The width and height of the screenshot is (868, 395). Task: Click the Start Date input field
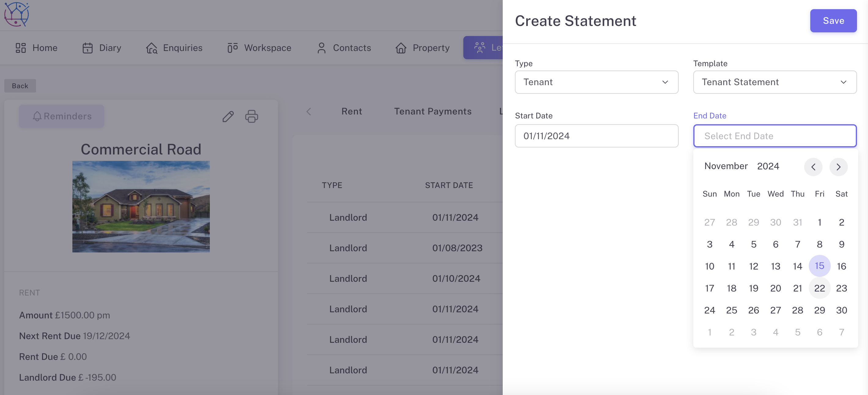tap(596, 136)
